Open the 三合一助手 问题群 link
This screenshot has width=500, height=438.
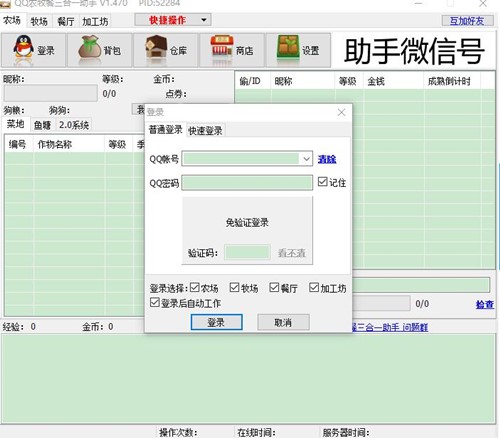pos(390,327)
